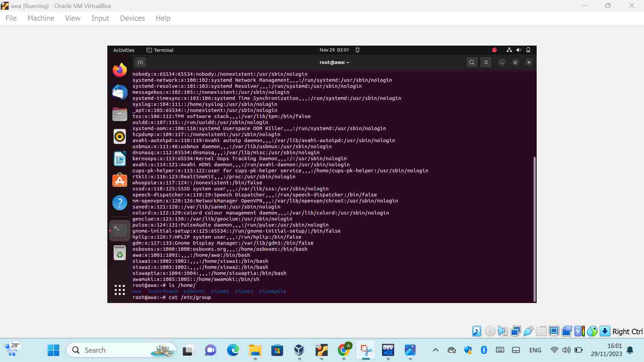
Task: Click the Ubuntu battery power icon
Action: (528, 50)
